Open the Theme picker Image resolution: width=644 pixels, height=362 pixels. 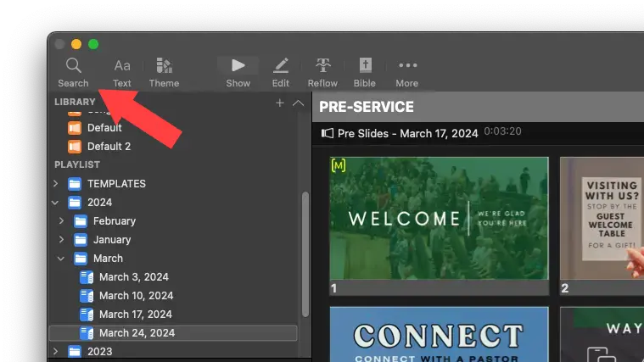tap(164, 73)
